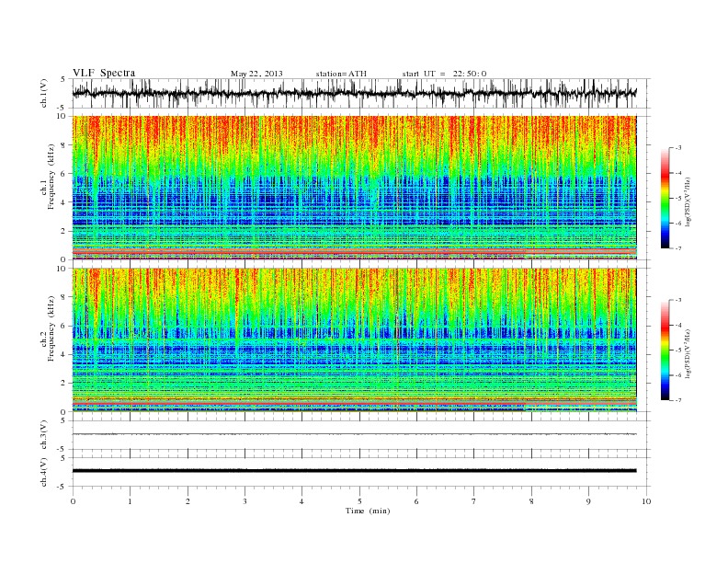Select the "start UT = 22:50:0" header text
Viewport: 728px width, 563px height.
pyautogui.click(x=444, y=74)
